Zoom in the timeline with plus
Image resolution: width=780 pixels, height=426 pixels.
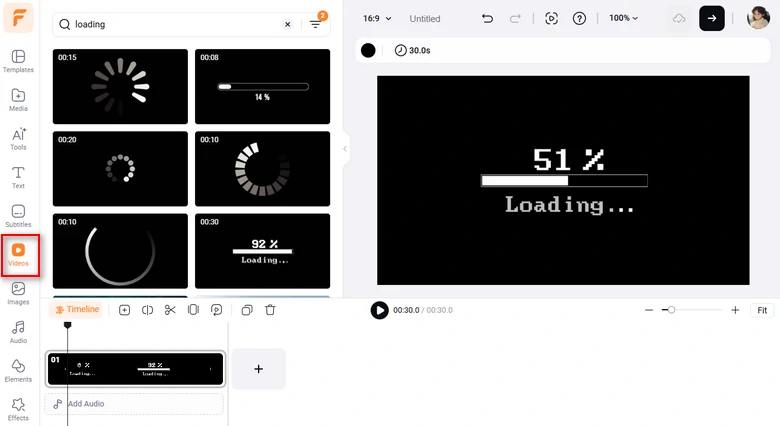735,310
